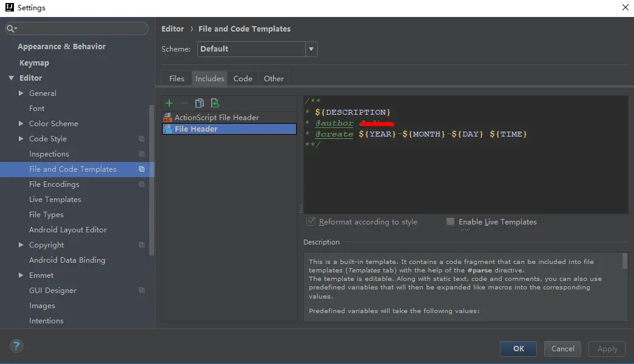Click the project-level icon beside File Encodings

pos(141,184)
